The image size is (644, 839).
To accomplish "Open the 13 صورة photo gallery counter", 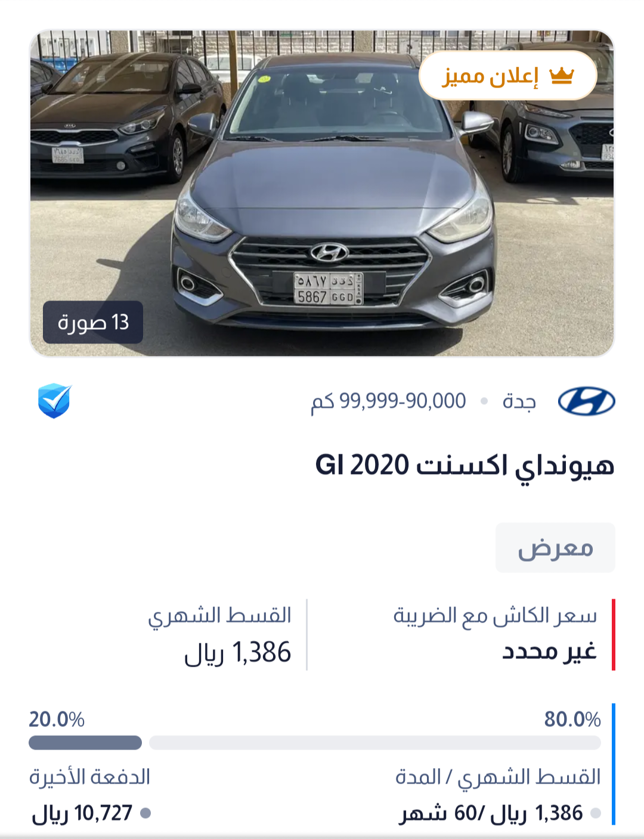I will point(93,322).
